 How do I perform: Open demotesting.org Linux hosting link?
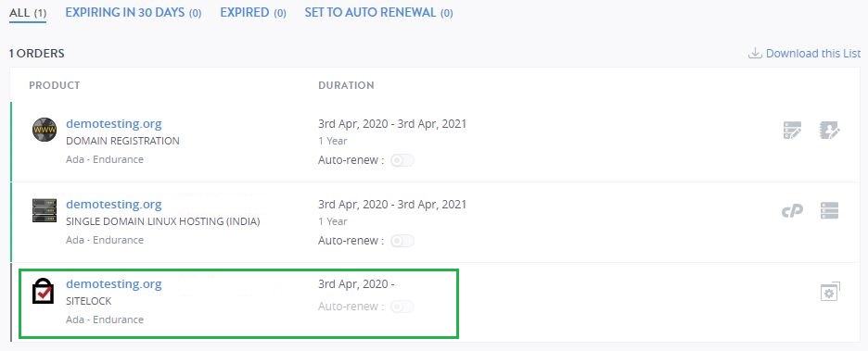[x=113, y=204]
